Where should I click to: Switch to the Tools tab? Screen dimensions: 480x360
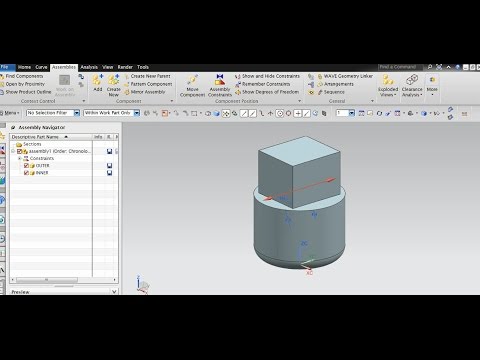(143, 67)
